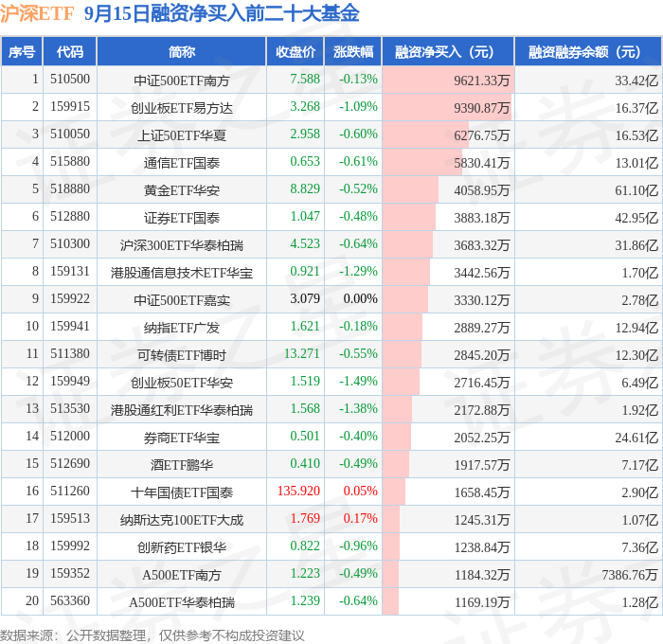Select the 9621.33万 net purchase bar
Image resolution: width=663 pixels, height=644 pixels.
coord(448,80)
